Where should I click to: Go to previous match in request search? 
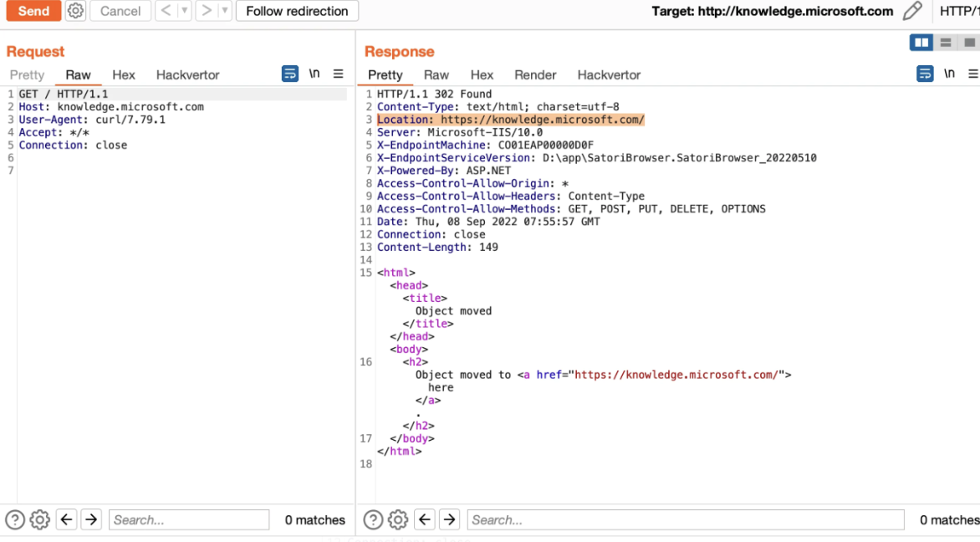click(67, 519)
